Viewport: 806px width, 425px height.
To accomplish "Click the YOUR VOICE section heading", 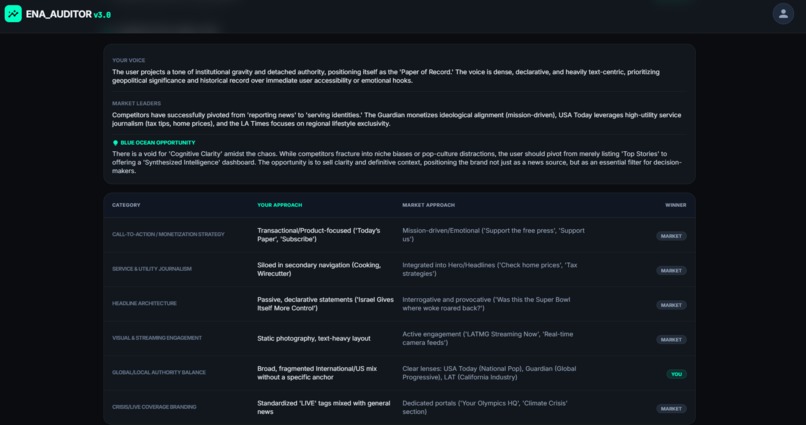I will (x=129, y=60).
